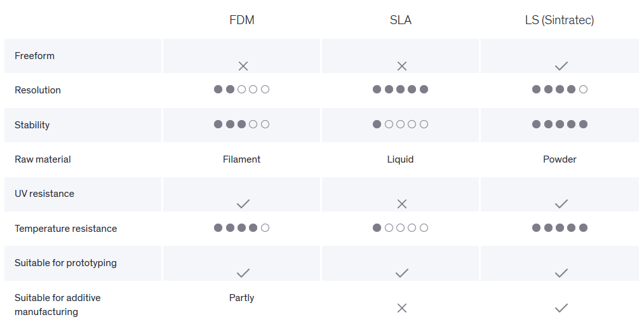Click the FDM UV resistance checkmark
Screen dimensions: 644x336
point(243,204)
